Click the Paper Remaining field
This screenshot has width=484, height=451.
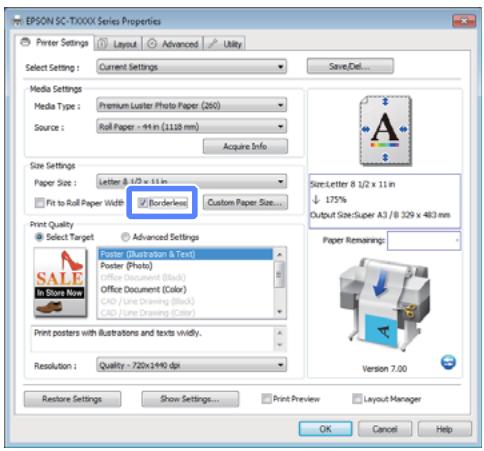click(x=424, y=240)
